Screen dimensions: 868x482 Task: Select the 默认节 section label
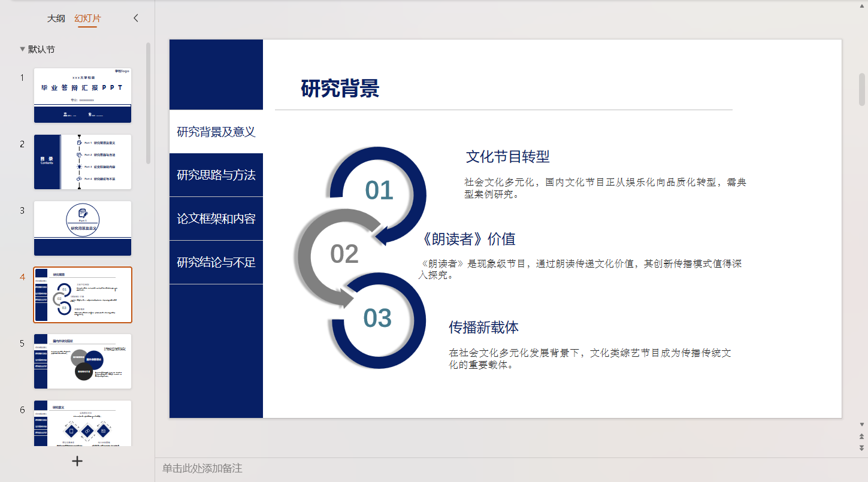point(41,50)
